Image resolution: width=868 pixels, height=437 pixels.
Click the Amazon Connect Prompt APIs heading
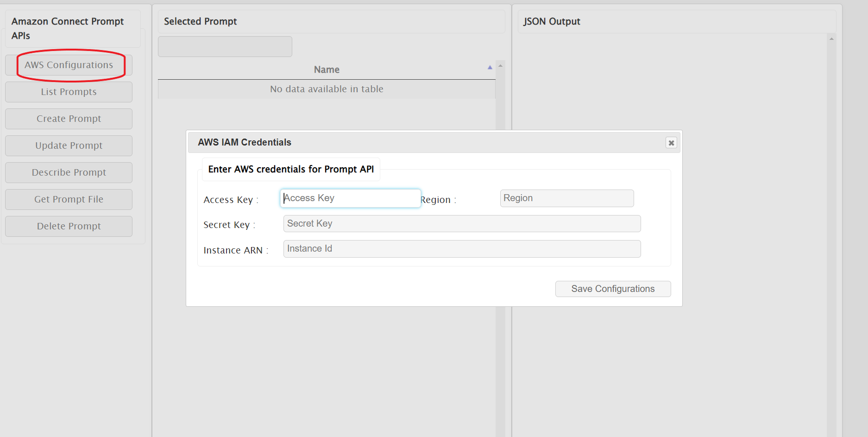tap(68, 28)
